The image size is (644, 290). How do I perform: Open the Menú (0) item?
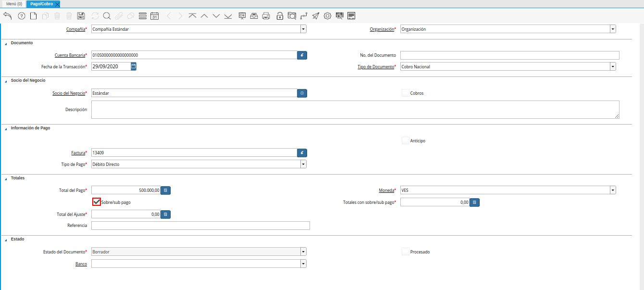(x=15, y=3)
